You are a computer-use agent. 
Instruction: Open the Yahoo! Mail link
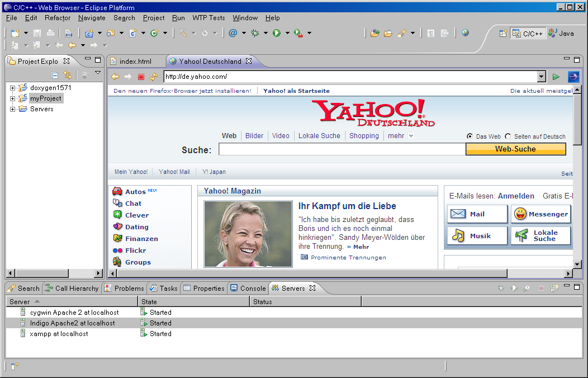(174, 172)
